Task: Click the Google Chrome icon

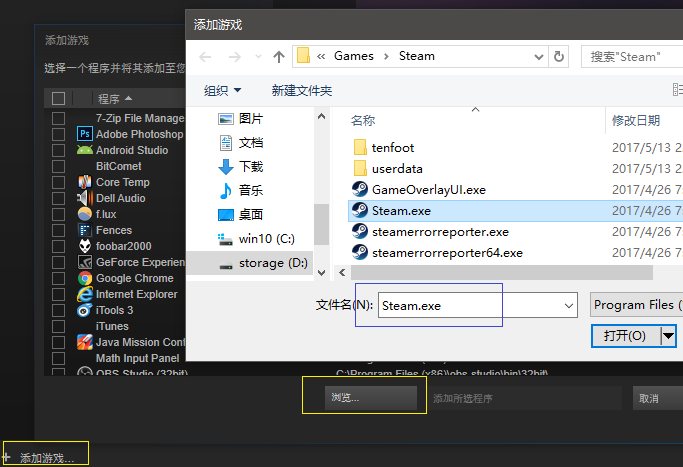Action: [x=85, y=278]
